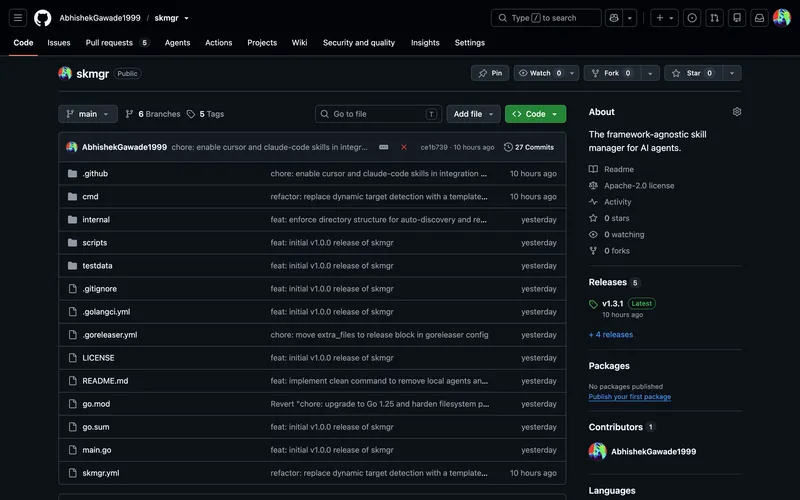Open the Pull requests icon in the header

pos(714,18)
